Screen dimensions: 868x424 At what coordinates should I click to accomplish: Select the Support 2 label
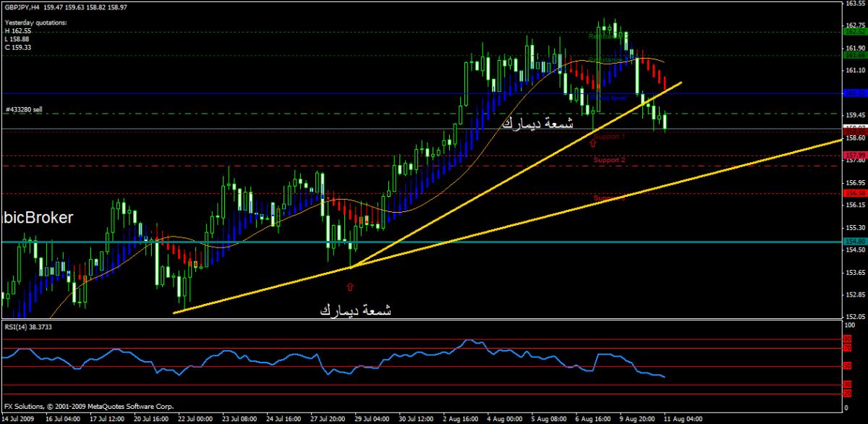coord(608,159)
